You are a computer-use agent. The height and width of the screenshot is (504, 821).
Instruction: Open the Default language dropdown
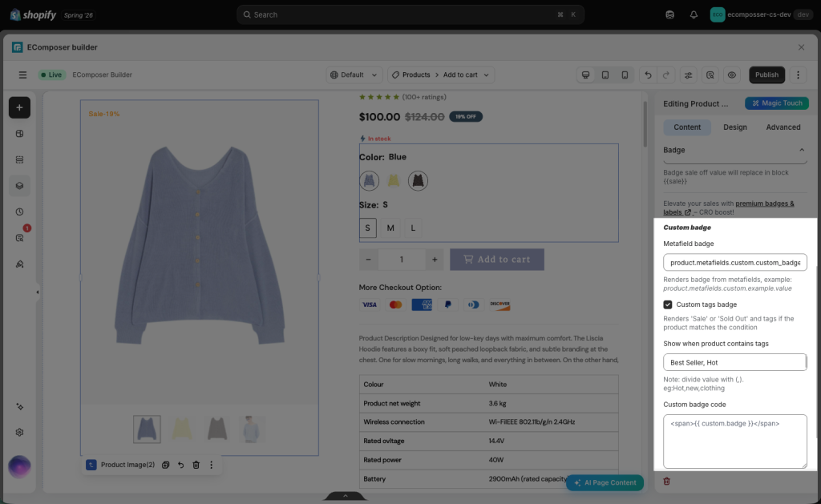pyautogui.click(x=354, y=75)
